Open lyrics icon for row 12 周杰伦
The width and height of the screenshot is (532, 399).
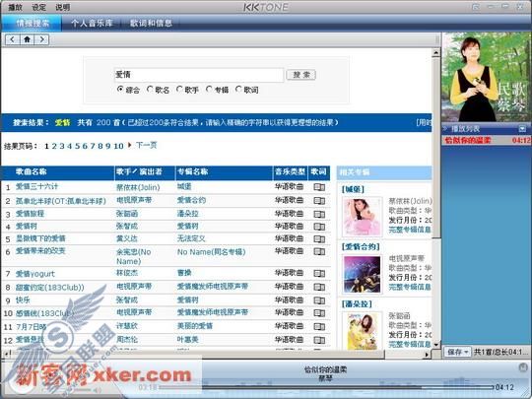tap(319, 340)
